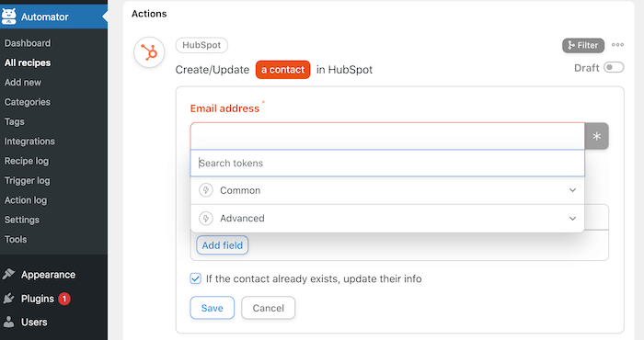Click the Add field button
644x340 pixels.
point(223,245)
